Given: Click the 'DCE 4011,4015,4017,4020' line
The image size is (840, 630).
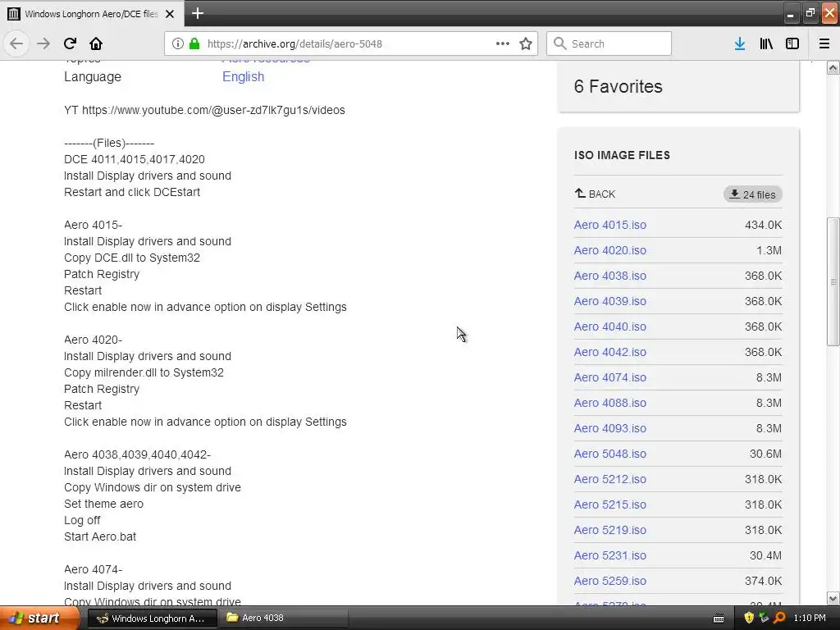Looking at the screenshot, I should (x=135, y=160).
